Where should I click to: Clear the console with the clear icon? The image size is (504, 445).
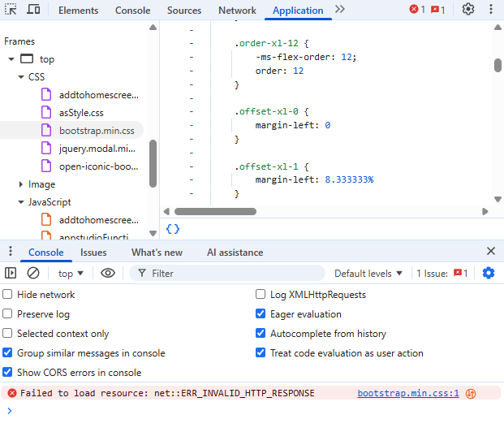[33, 274]
